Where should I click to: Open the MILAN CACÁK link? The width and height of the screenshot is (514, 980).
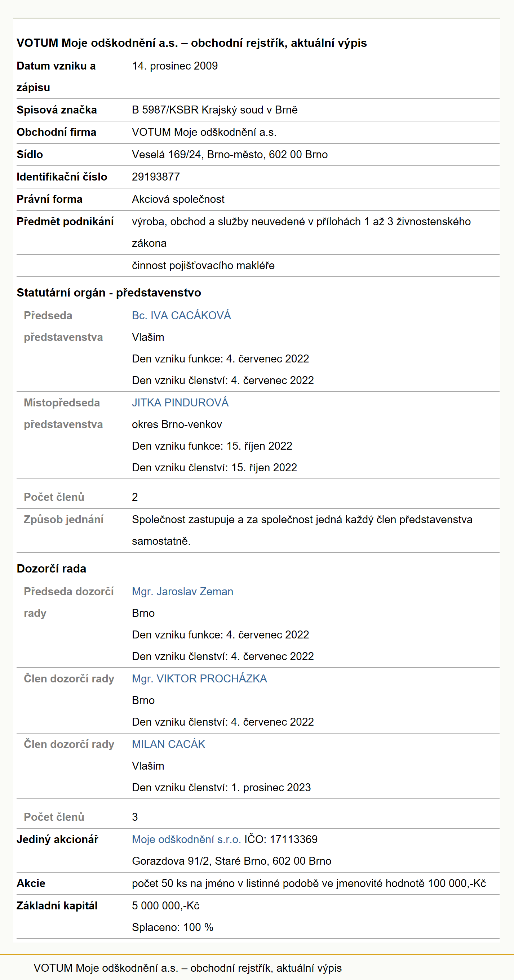pos(168,744)
